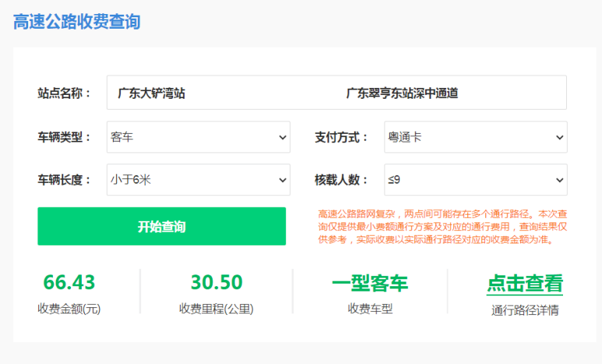The width and height of the screenshot is (602, 364).
Task: Click the orange toll disclaimer notice text
Action: pyautogui.click(x=442, y=226)
